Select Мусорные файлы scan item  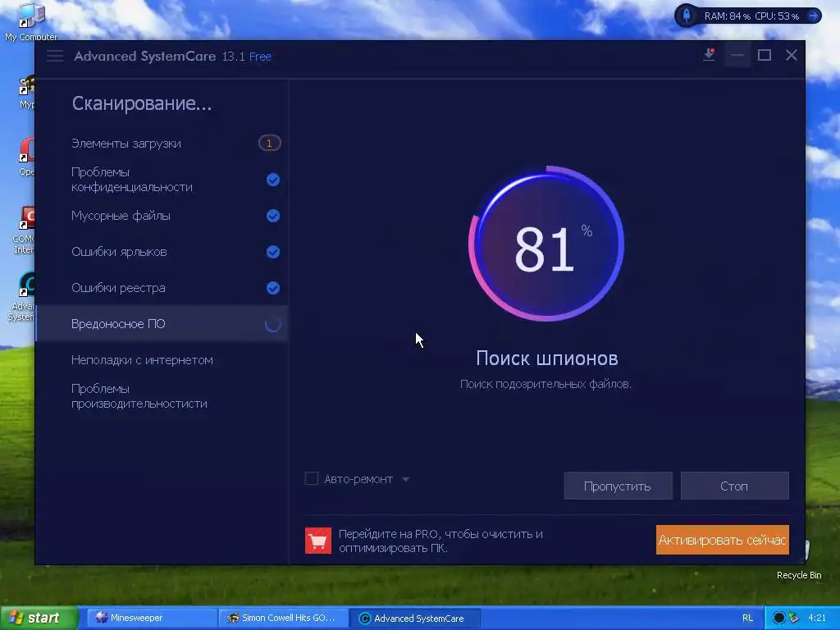click(162, 216)
